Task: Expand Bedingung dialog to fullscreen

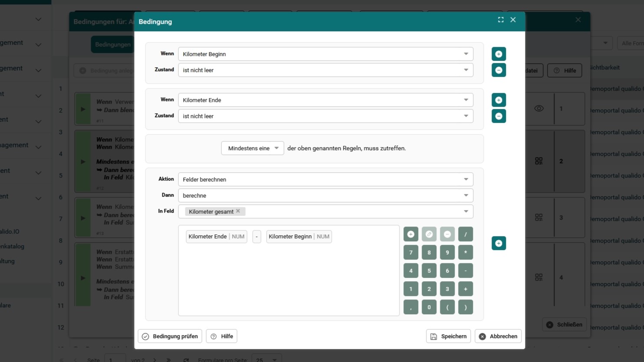Action: tap(501, 20)
